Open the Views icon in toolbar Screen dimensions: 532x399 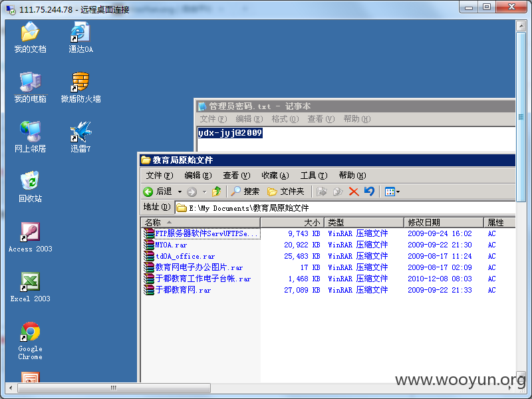point(390,192)
